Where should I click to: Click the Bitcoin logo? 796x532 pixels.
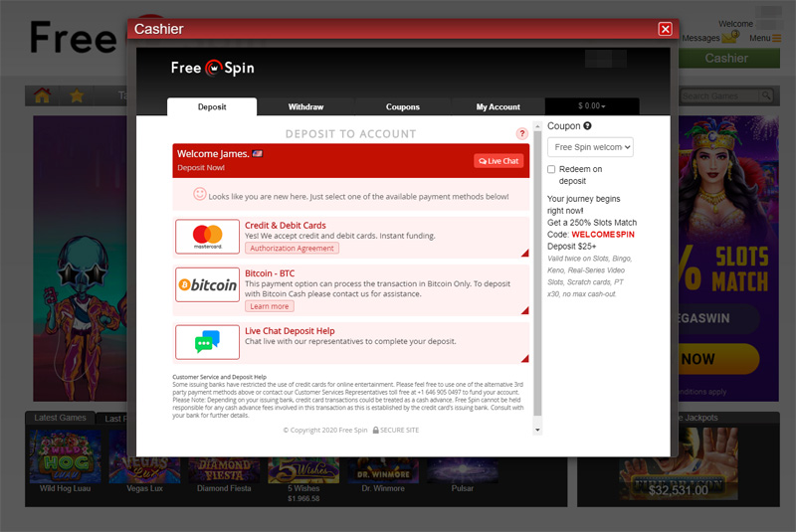tap(207, 284)
